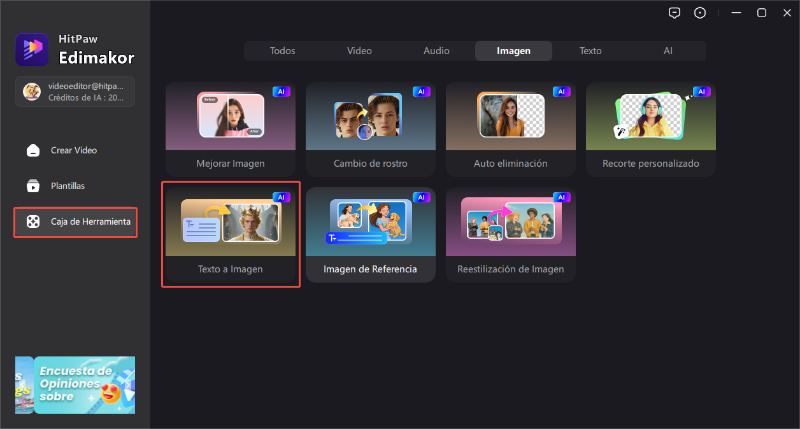Open the Mejorar Imagen tool
The width and height of the screenshot is (800, 429).
coord(231,130)
